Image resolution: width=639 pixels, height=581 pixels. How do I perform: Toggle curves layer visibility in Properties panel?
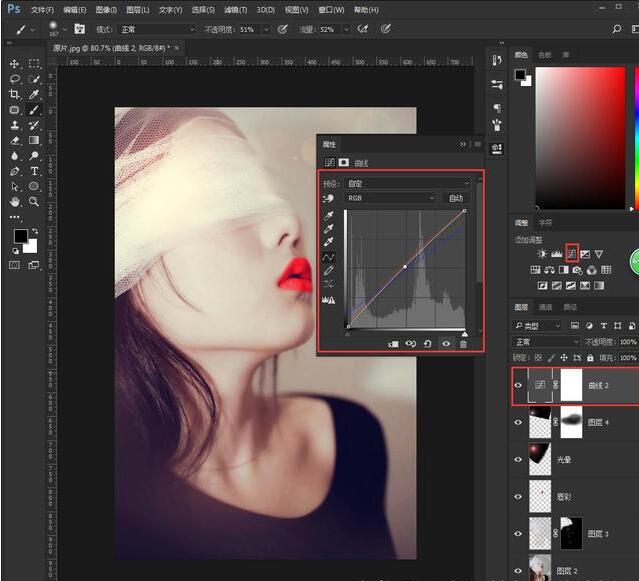(x=446, y=344)
